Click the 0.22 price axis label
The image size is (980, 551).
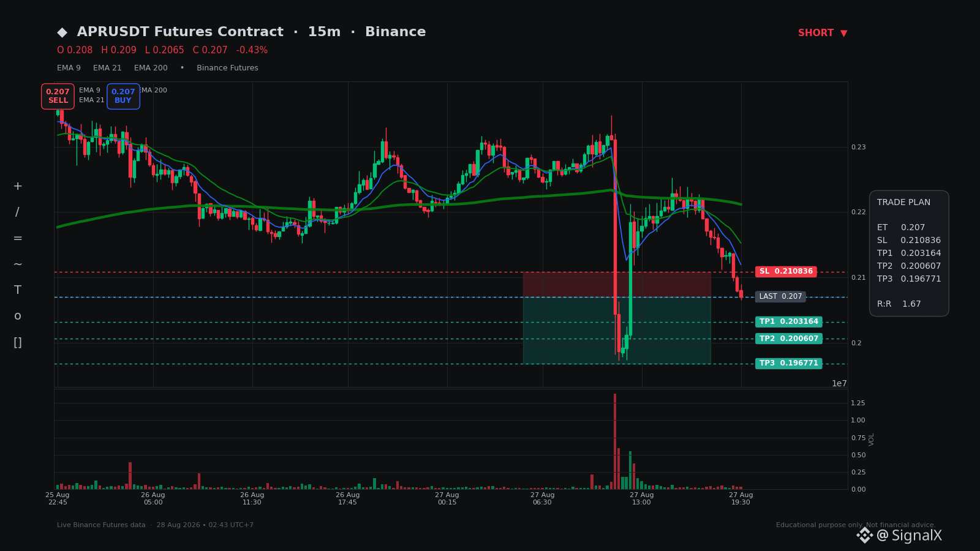[x=858, y=212]
